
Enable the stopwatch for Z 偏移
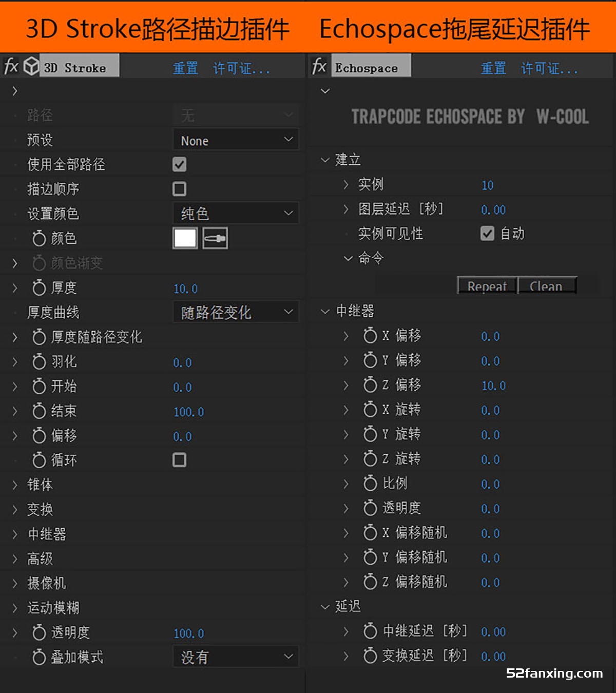point(370,385)
